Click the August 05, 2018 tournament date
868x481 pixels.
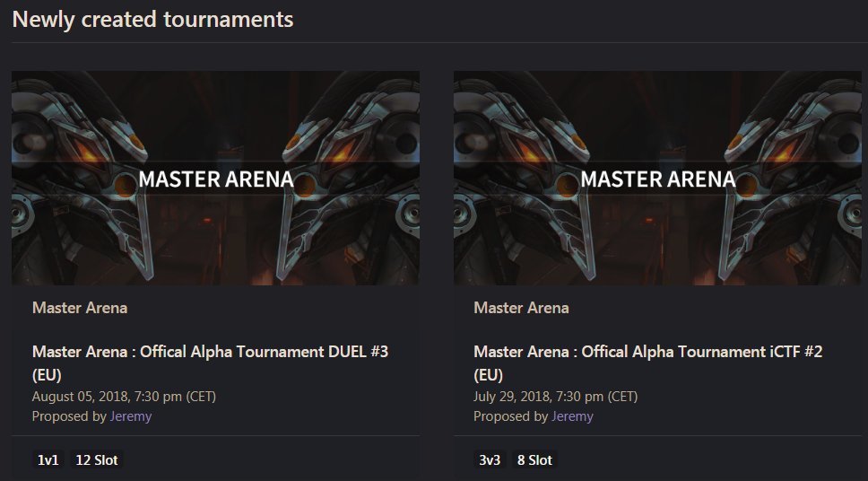124,396
